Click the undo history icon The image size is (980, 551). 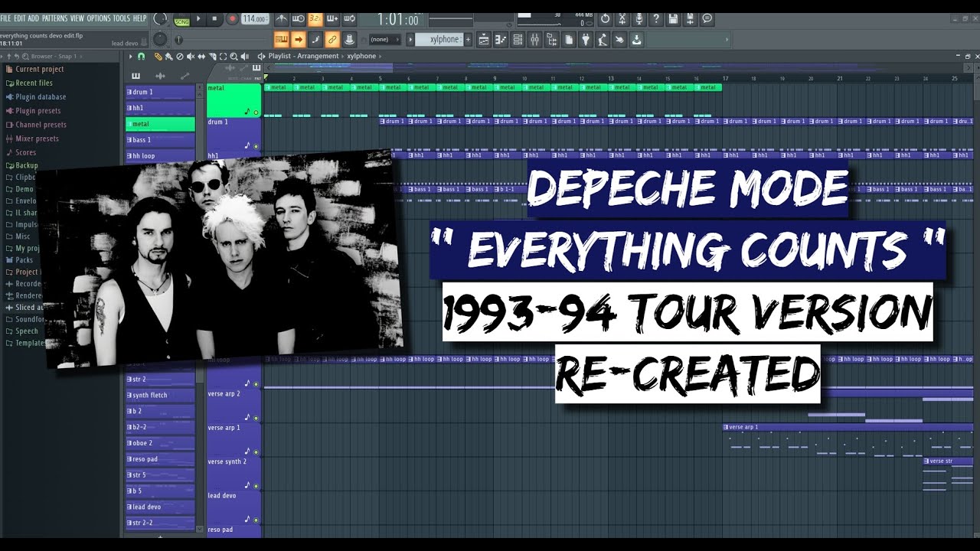605,19
